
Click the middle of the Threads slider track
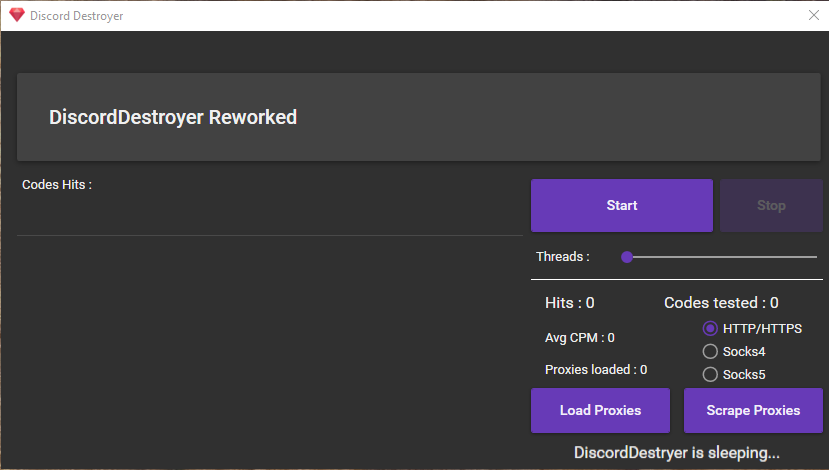722,257
